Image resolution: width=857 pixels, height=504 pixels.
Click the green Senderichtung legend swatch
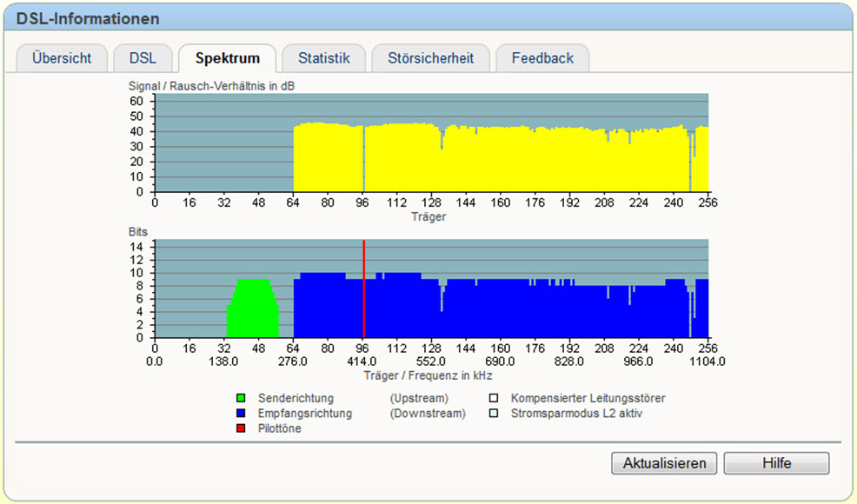[x=241, y=398]
